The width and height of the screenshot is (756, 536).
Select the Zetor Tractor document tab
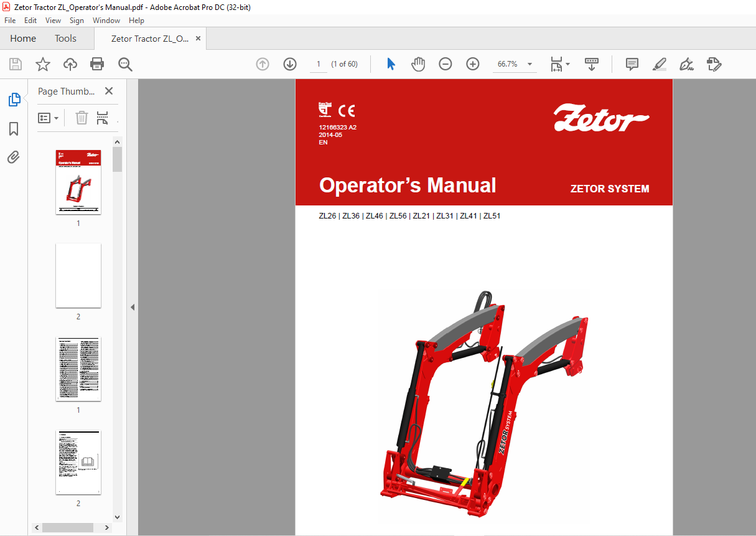[x=149, y=39]
